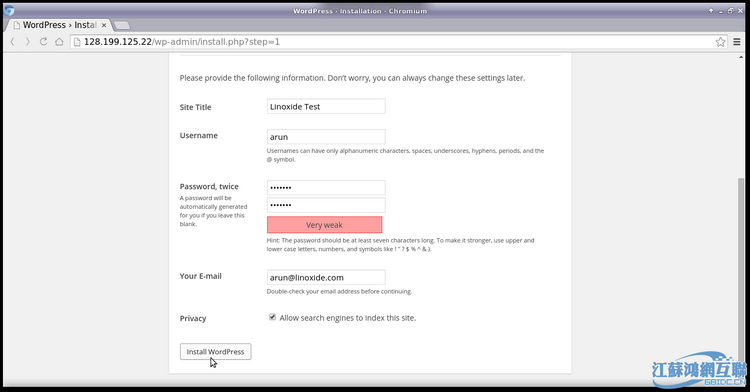Click the Username label
750x392 pixels.
coord(199,135)
